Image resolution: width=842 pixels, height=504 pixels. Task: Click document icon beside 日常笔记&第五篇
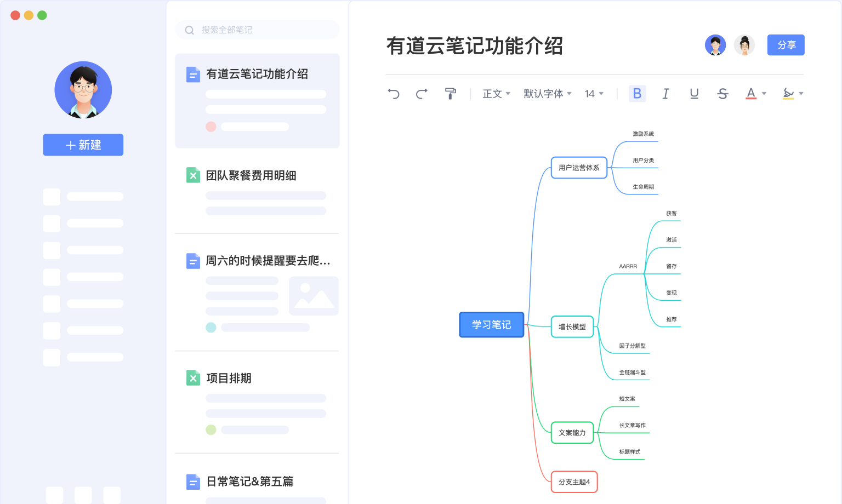[193, 482]
